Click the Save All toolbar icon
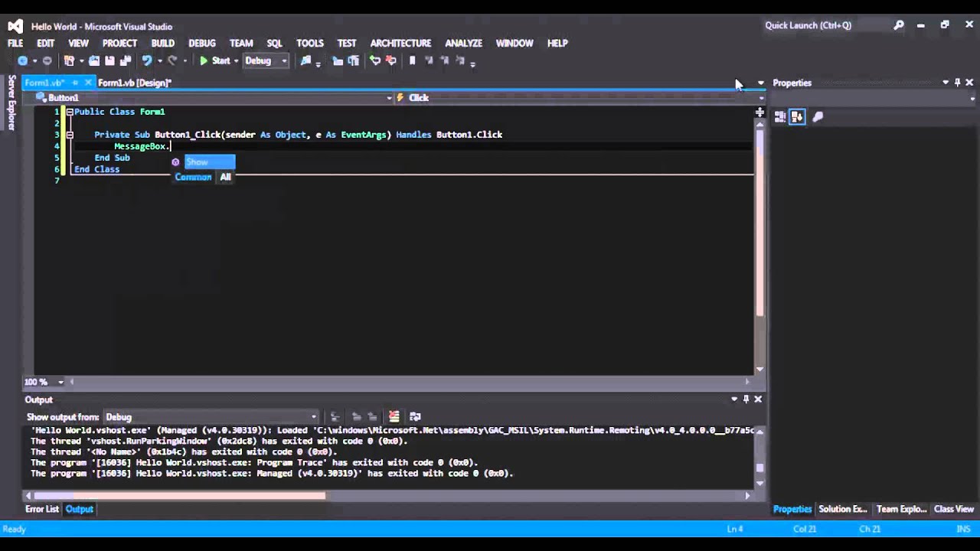980x551 pixels. click(125, 61)
